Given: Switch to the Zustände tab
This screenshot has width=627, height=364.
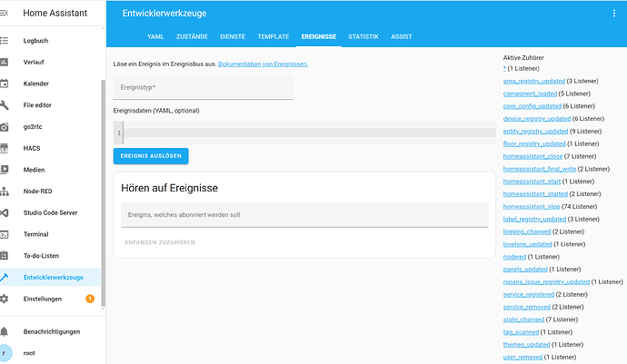Looking at the screenshot, I should point(194,36).
